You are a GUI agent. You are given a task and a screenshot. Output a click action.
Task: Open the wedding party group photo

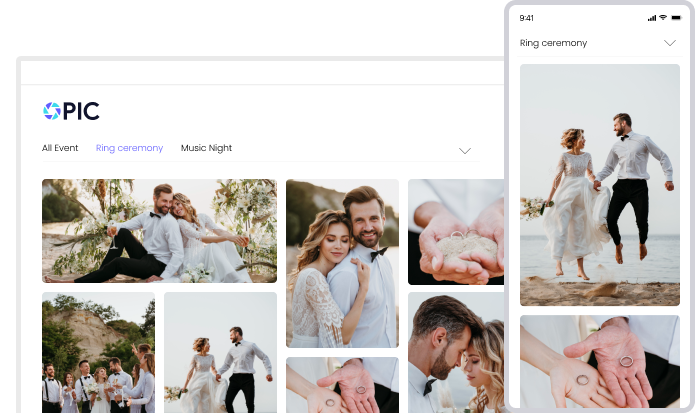pos(98,352)
